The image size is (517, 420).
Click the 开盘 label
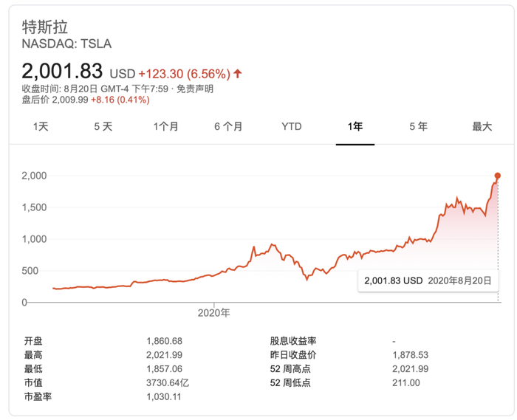pos(33,341)
